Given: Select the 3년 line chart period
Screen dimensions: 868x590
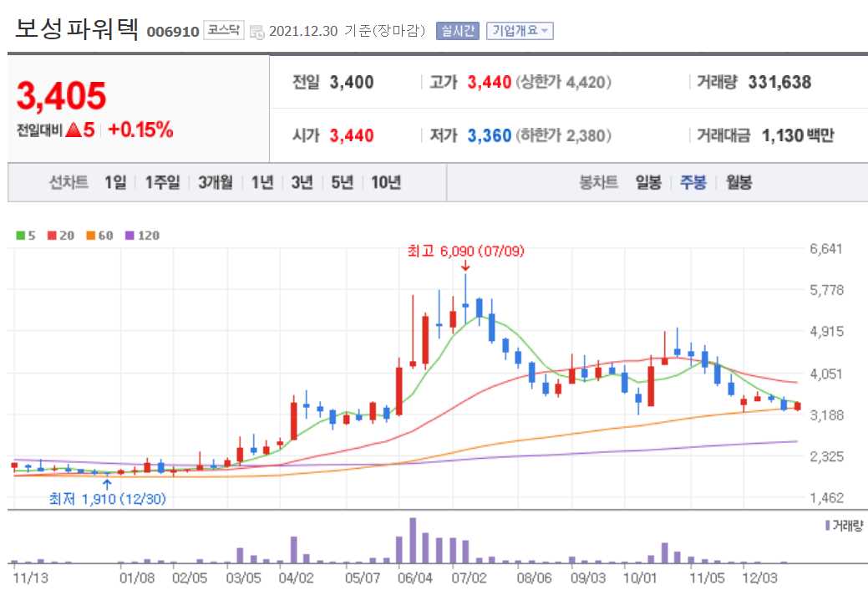Looking at the screenshot, I should click(302, 182).
